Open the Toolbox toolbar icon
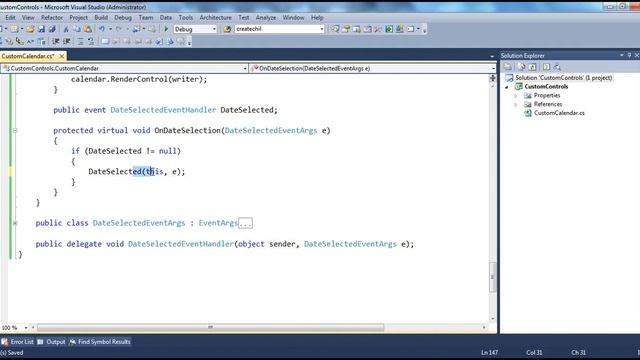 pos(378,29)
